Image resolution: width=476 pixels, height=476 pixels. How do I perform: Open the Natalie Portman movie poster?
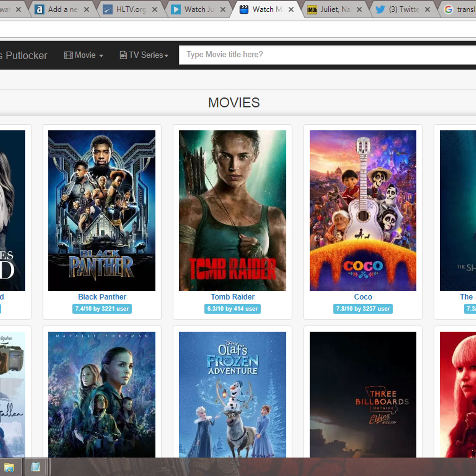(x=102, y=394)
